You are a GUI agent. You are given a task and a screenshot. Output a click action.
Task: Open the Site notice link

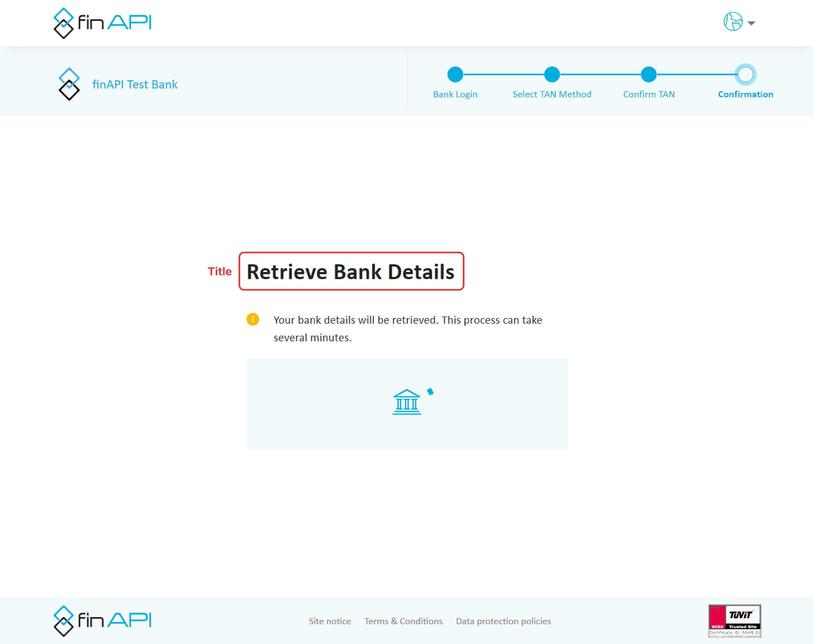click(x=329, y=621)
